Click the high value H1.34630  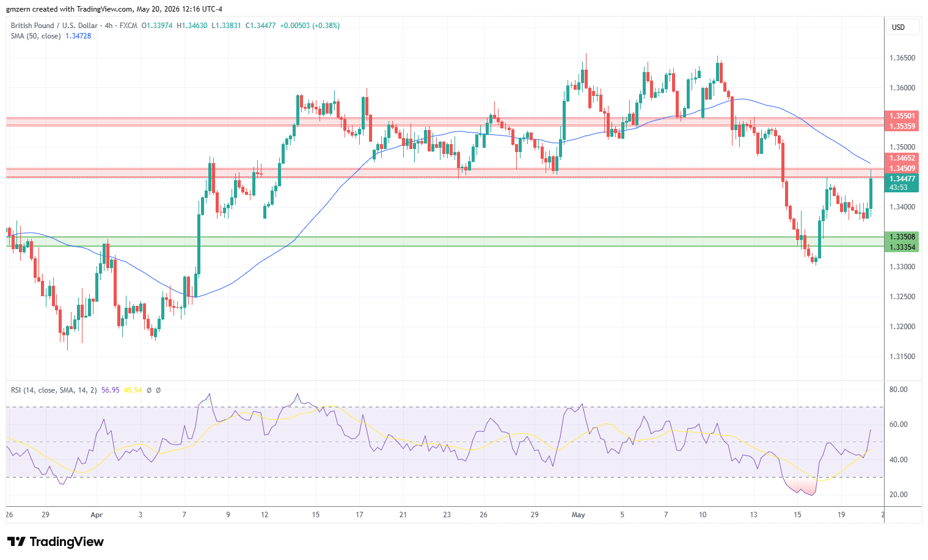coord(192,26)
